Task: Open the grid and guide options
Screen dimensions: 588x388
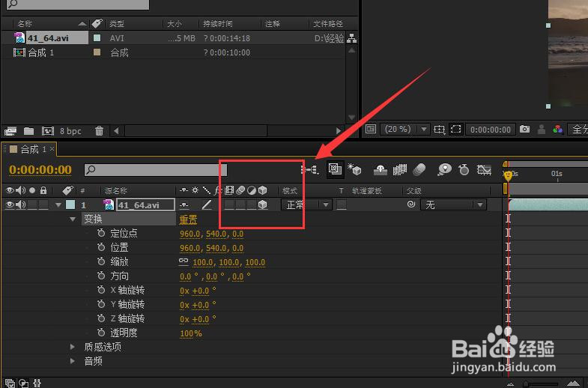Action: click(x=439, y=130)
